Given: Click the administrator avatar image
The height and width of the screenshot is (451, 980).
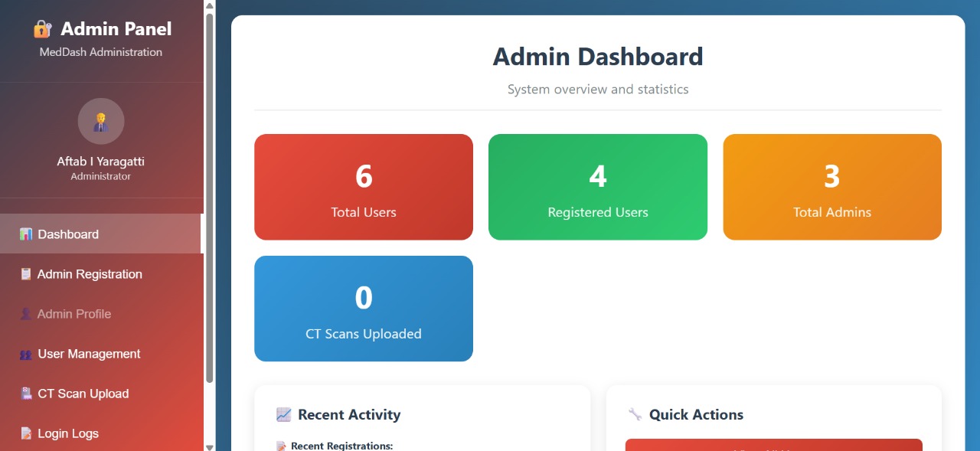Looking at the screenshot, I should (x=101, y=121).
